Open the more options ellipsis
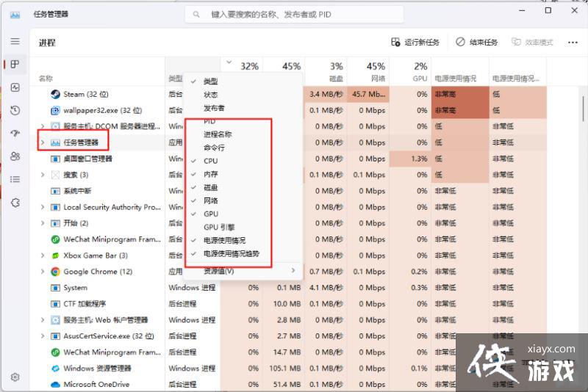This screenshot has width=588, height=392. click(x=573, y=43)
